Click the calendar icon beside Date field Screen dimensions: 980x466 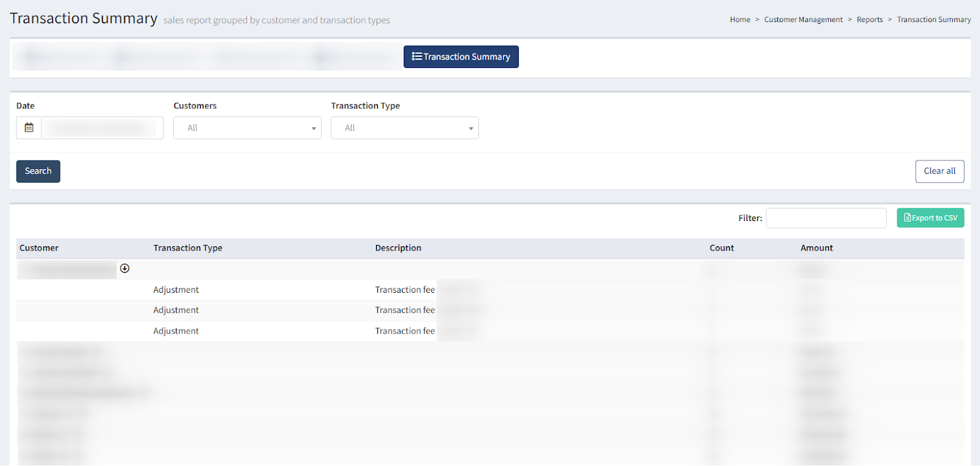(29, 128)
